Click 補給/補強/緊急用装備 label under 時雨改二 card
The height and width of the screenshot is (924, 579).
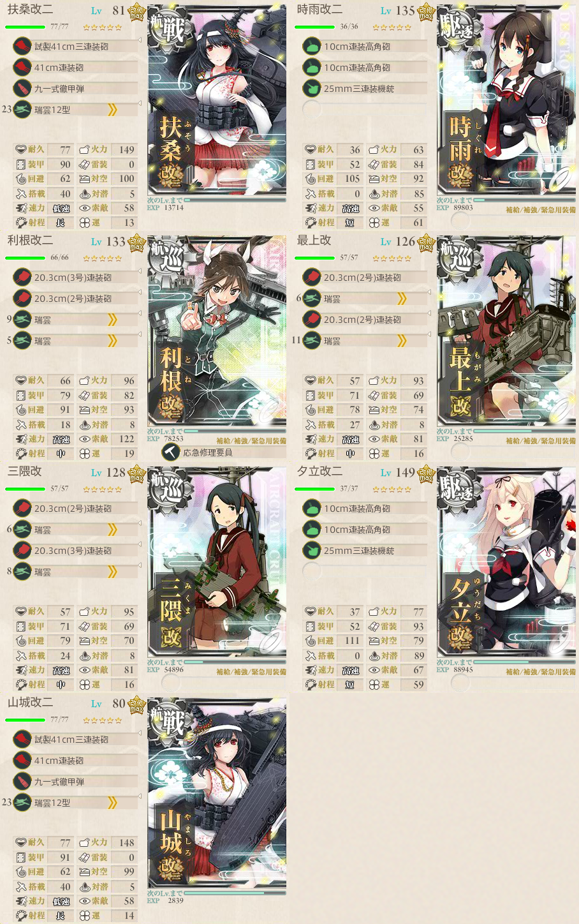pos(540,210)
